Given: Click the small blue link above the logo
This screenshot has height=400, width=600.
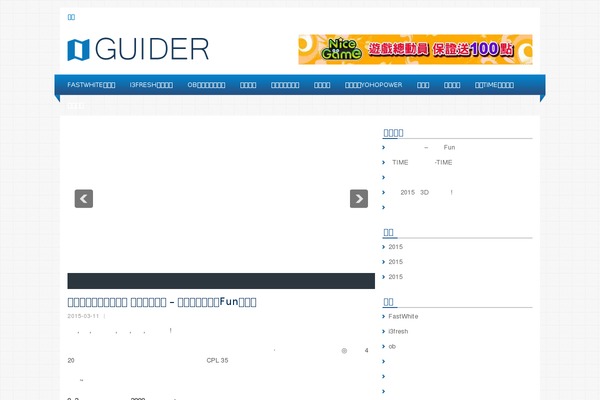Looking at the screenshot, I should pyautogui.click(x=71, y=17).
